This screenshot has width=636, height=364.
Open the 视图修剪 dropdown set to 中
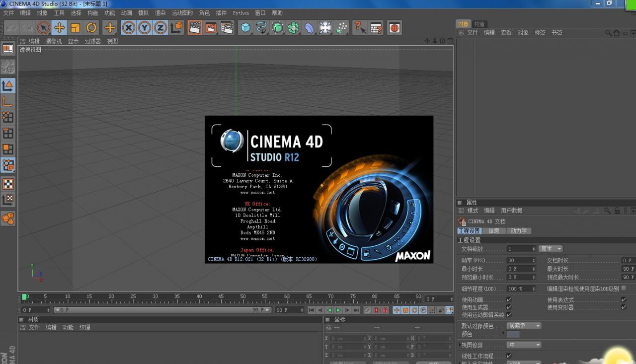tap(524, 345)
